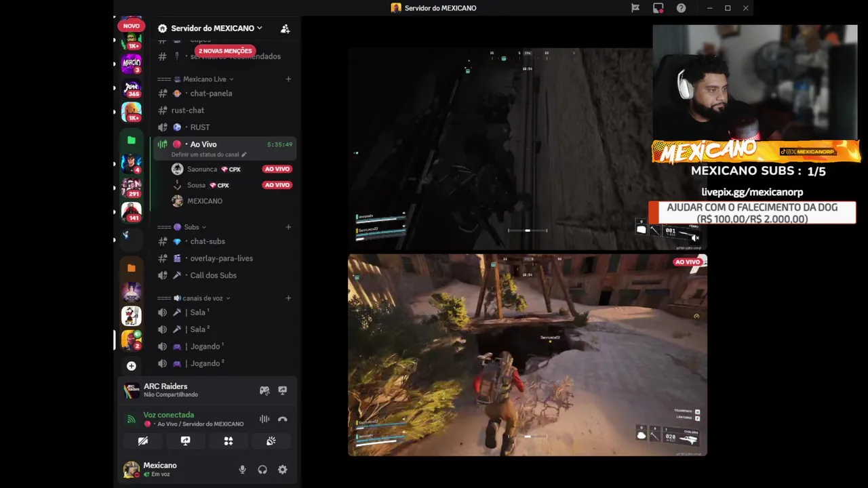Disconnect from voice with hang-up icon
This screenshot has width=868, height=488.
(x=283, y=419)
